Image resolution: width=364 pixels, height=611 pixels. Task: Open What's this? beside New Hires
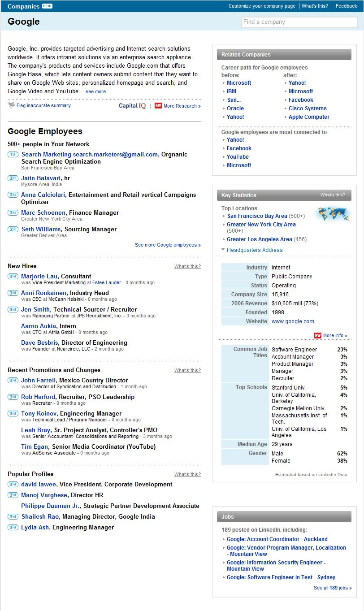[187, 266]
